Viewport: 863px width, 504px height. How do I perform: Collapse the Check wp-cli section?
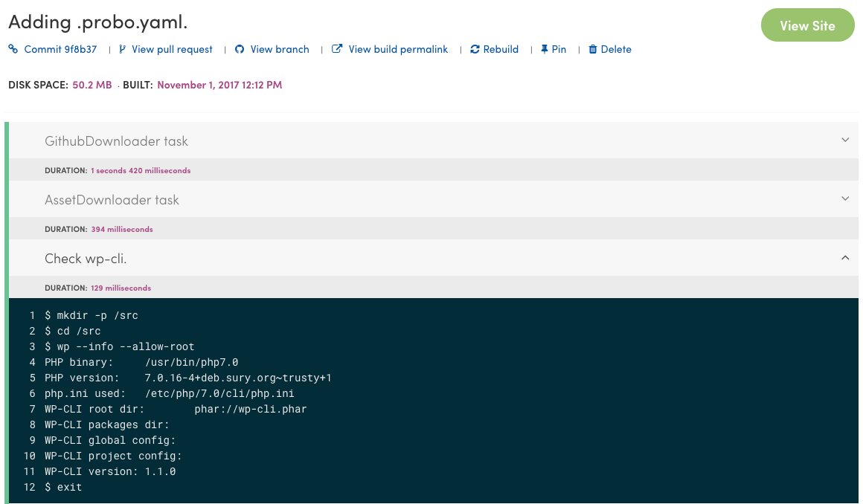(x=845, y=257)
